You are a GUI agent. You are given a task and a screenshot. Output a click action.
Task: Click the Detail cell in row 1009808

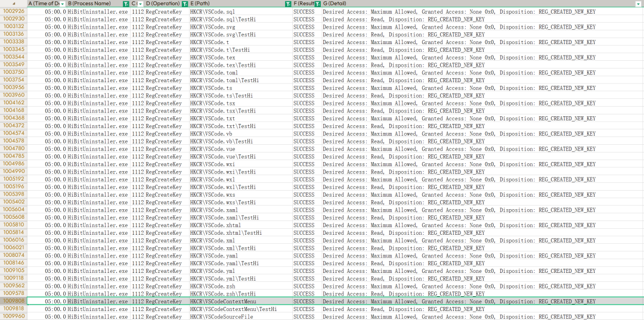(482, 302)
